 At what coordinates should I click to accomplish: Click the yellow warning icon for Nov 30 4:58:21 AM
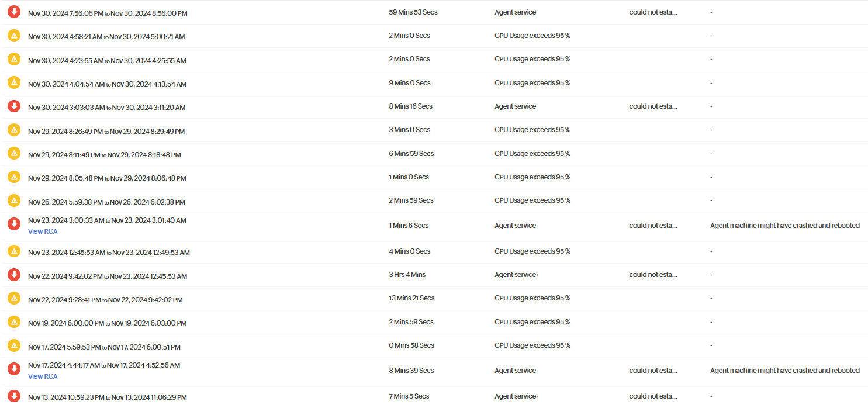tap(14, 36)
